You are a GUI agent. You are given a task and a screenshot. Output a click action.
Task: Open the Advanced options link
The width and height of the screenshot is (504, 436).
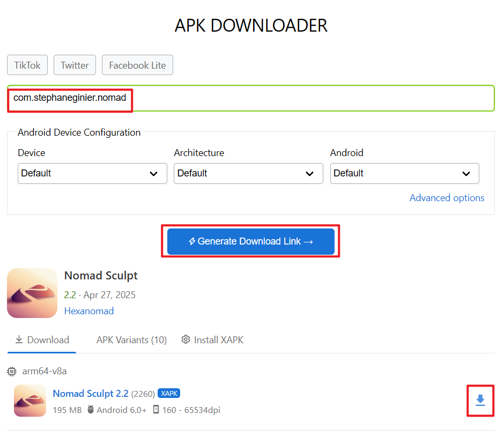(x=447, y=198)
